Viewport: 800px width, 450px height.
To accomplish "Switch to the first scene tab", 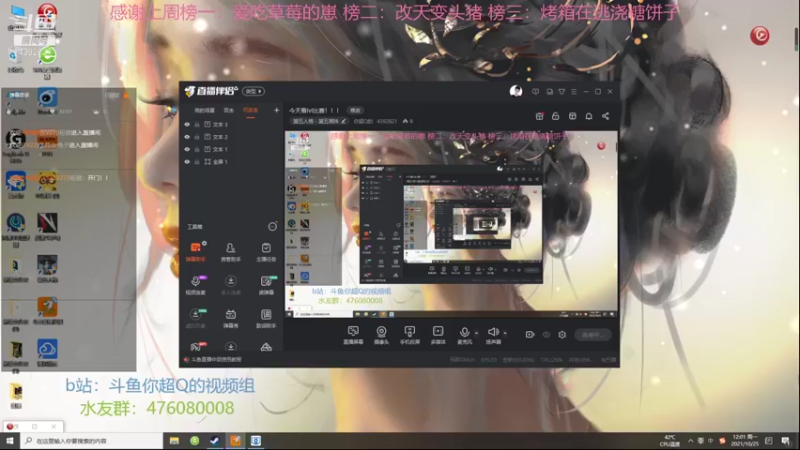I will [x=204, y=110].
